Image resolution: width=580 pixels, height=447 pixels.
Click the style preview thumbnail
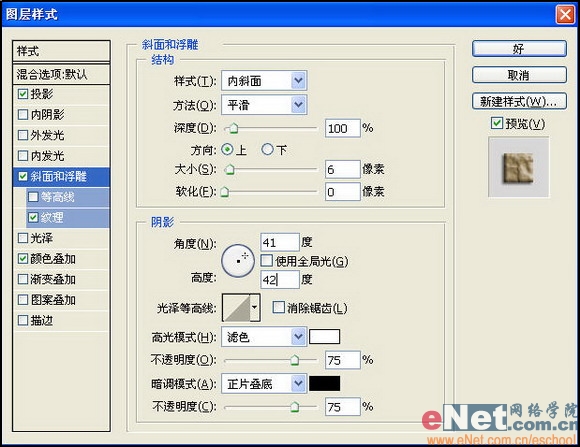(x=519, y=167)
